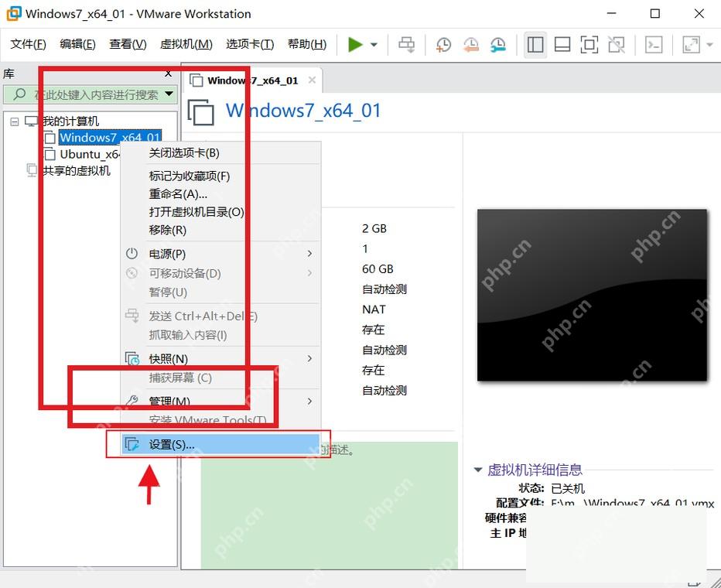Open the snapshot manager toolbar icon
The image size is (721, 588).
click(498, 45)
